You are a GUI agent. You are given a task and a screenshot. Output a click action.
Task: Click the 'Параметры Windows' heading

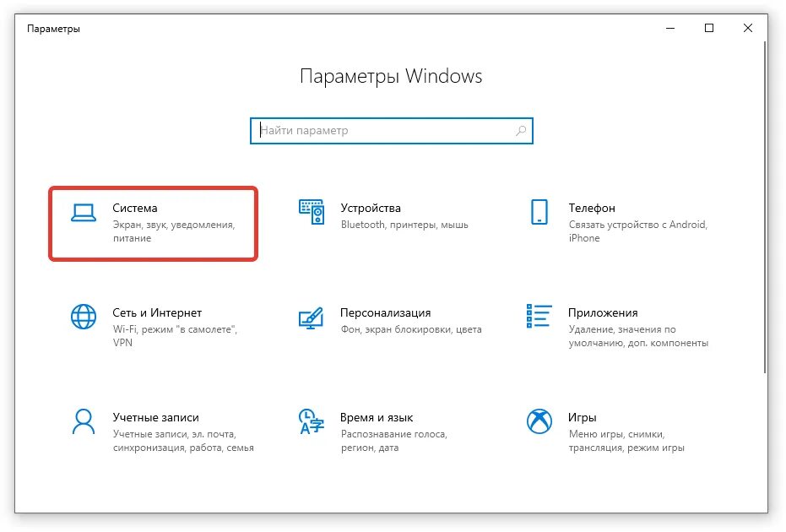click(x=391, y=76)
